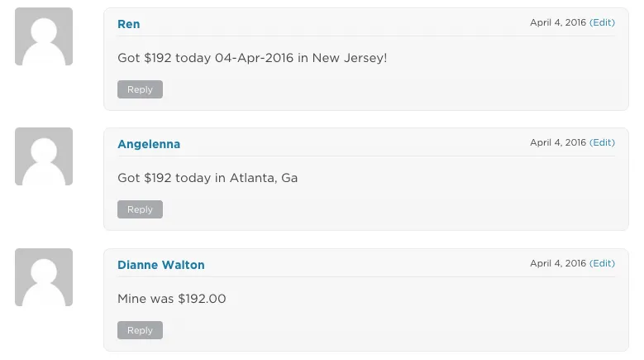Open Angelenna's commenter name link

point(149,144)
